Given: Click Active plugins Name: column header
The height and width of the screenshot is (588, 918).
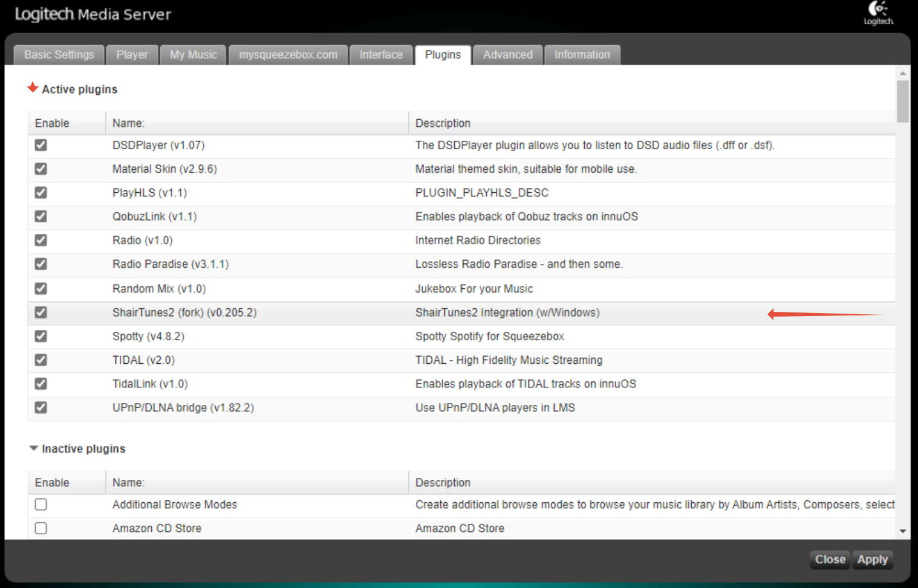Looking at the screenshot, I should click(x=257, y=123).
